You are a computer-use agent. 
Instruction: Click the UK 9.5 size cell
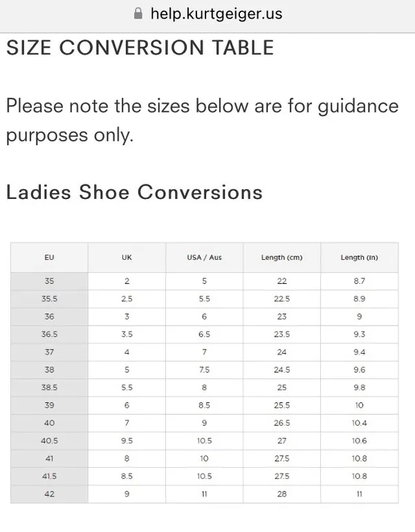click(x=127, y=441)
